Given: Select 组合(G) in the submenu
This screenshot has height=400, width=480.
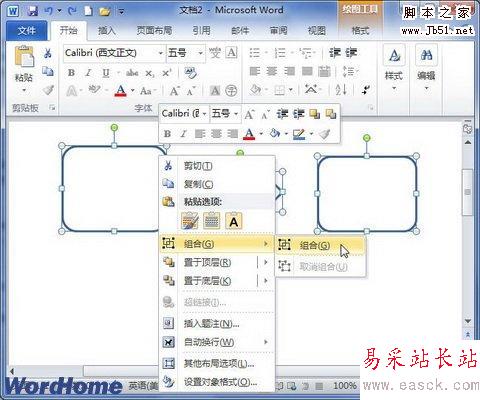Looking at the screenshot, I should [x=320, y=246].
